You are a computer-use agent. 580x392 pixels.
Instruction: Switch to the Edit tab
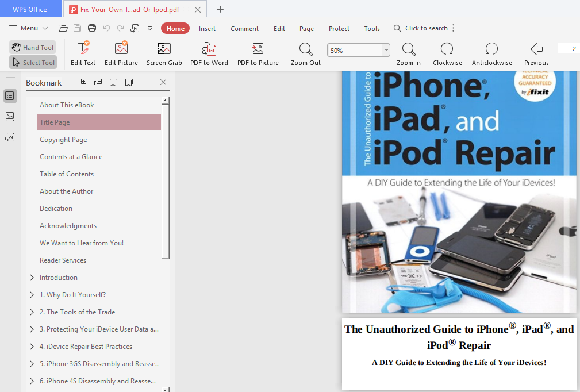[x=279, y=29]
